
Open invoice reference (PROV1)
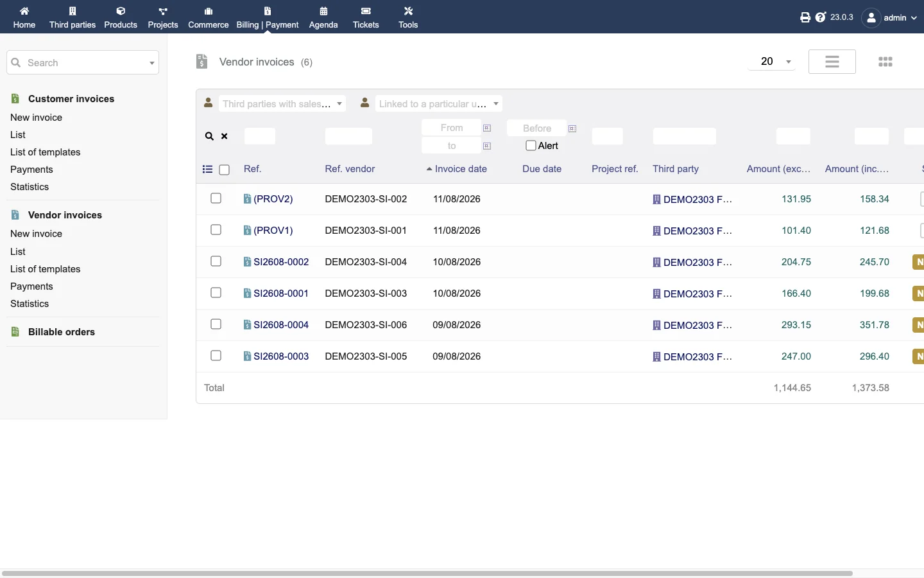273,231
